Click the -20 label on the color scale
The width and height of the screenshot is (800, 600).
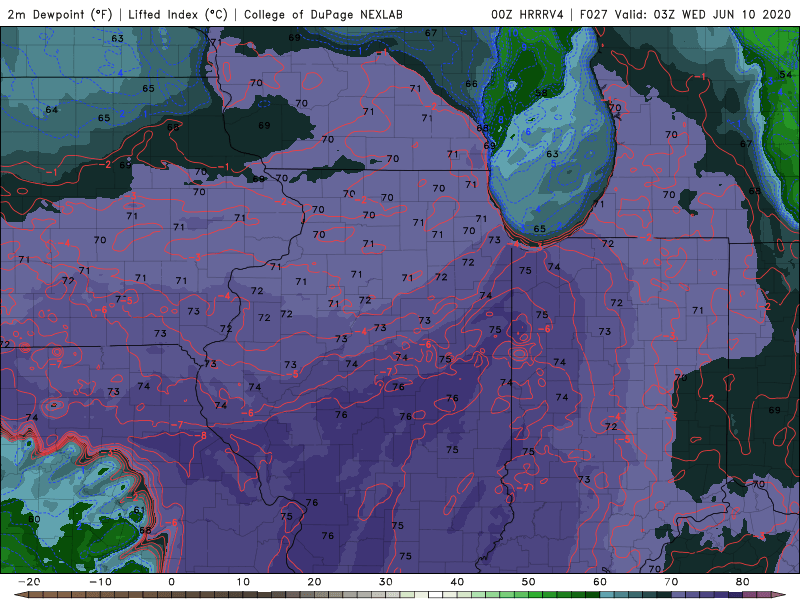point(28,582)
